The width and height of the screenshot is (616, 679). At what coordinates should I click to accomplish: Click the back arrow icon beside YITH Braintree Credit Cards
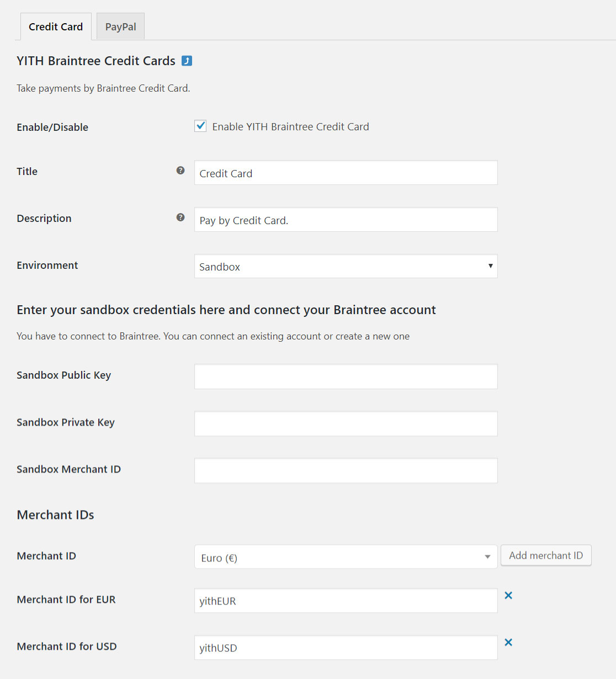point(187,61)
